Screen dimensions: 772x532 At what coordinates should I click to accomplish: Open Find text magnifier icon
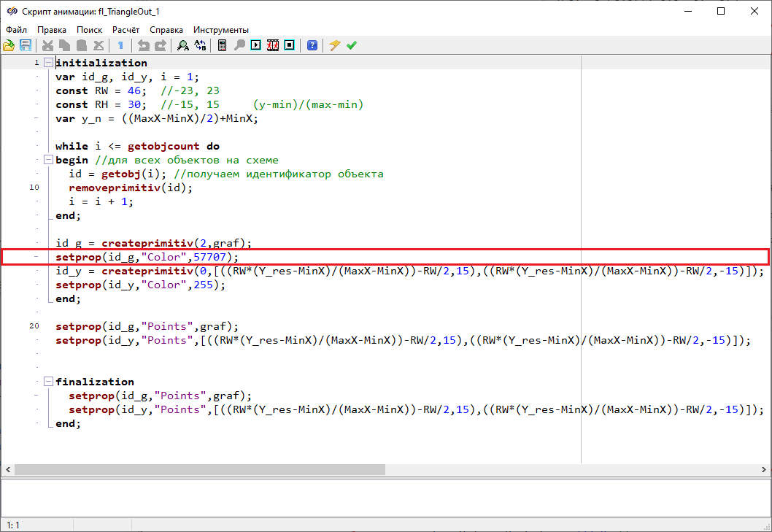[182, 45]
